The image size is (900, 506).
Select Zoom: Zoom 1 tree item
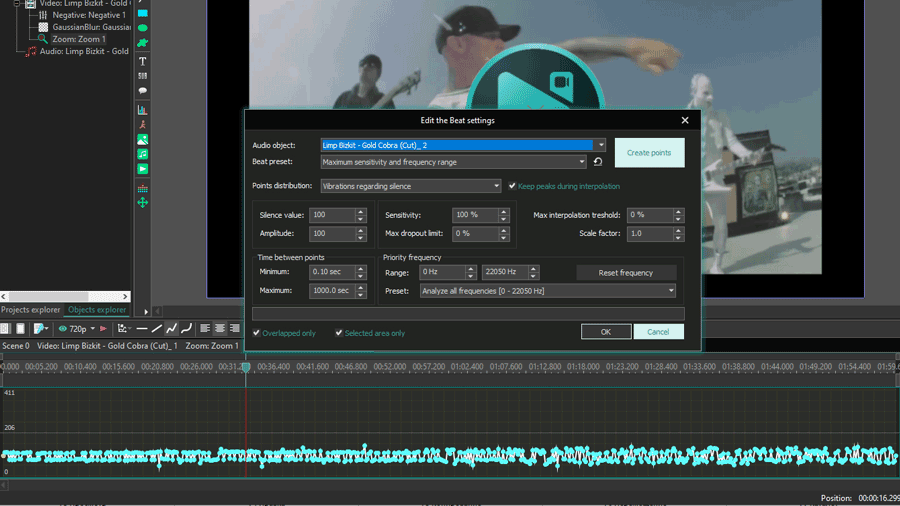click(79, 39)
